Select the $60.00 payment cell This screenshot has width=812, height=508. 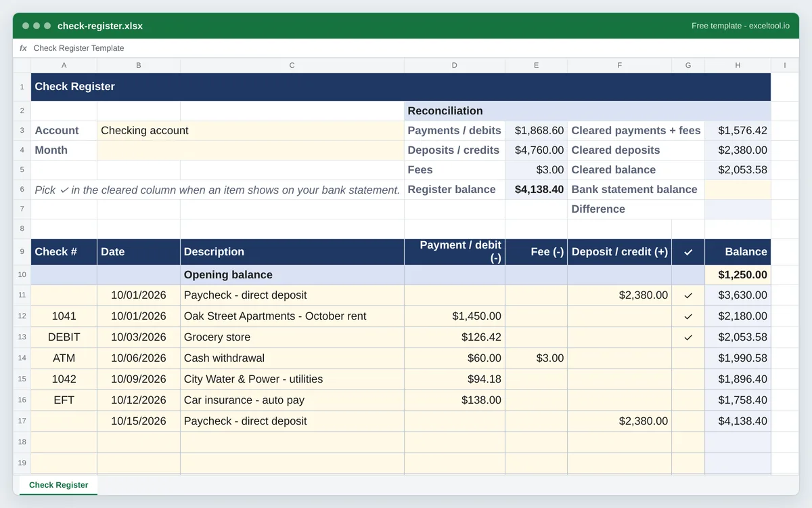455,358
